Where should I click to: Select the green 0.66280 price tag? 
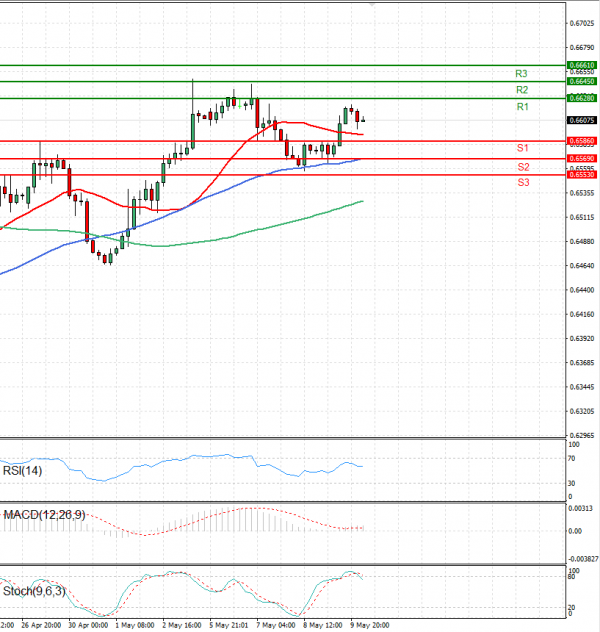[581, 98]
